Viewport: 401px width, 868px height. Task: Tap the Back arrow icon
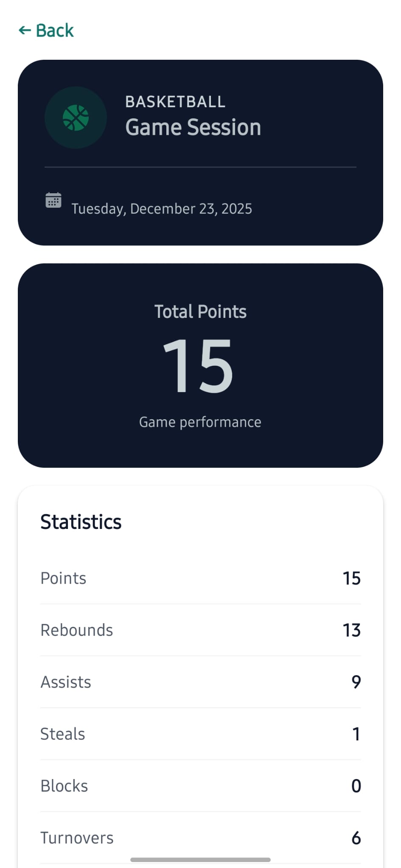[x=25, y=31]
